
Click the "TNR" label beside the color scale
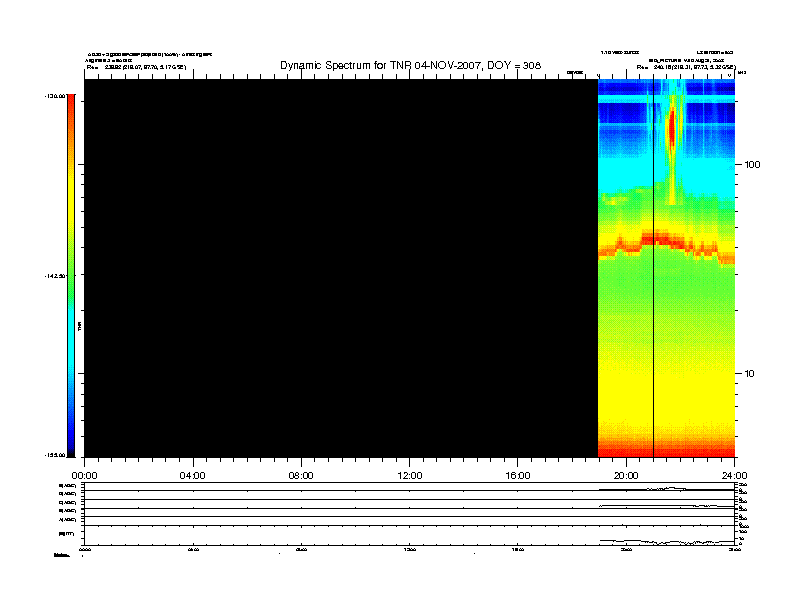[x=79, y=327]
